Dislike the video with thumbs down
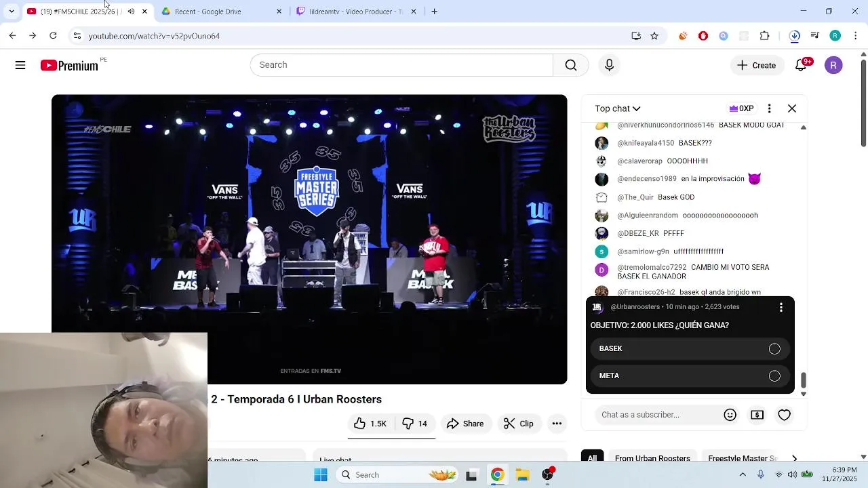Viewport: 868px width, 488px height. coord(415,424)
